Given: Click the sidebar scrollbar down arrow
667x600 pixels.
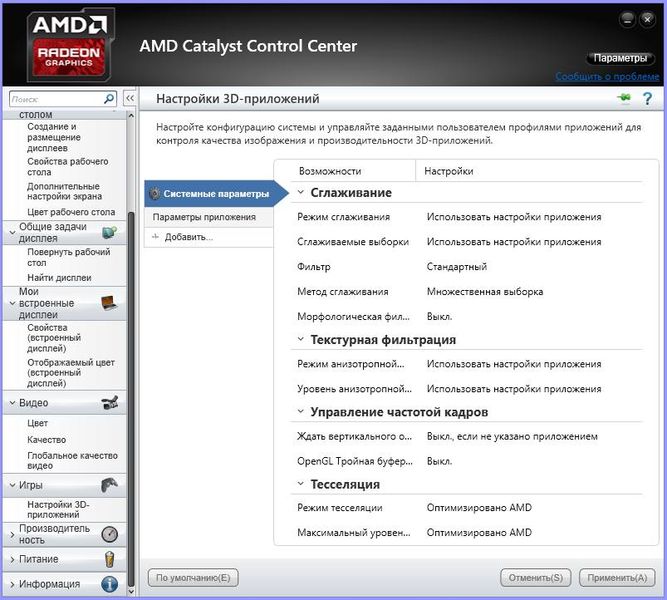Looking at the screenshot, I should [131, 591].
